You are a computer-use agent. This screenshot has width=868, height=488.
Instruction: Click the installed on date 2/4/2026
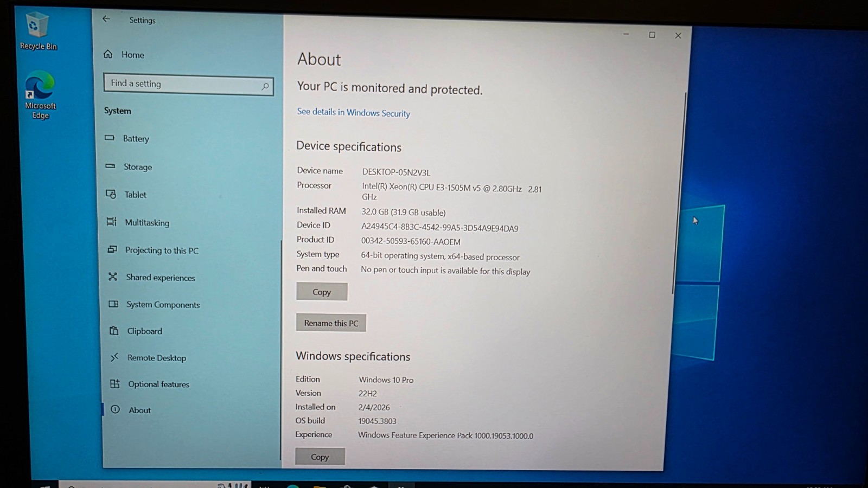point(374,407)
